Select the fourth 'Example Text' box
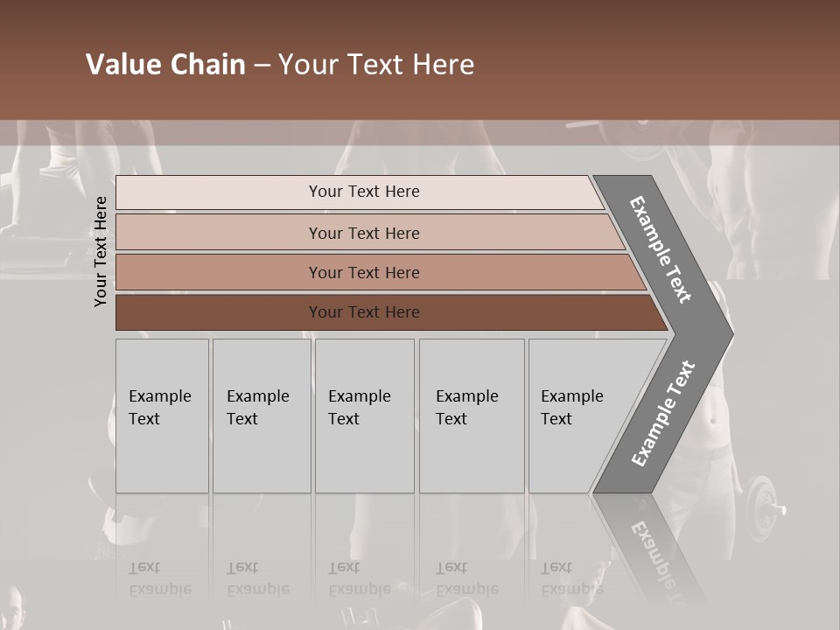This screenshot has height=630, width=840. pos(471,416)
